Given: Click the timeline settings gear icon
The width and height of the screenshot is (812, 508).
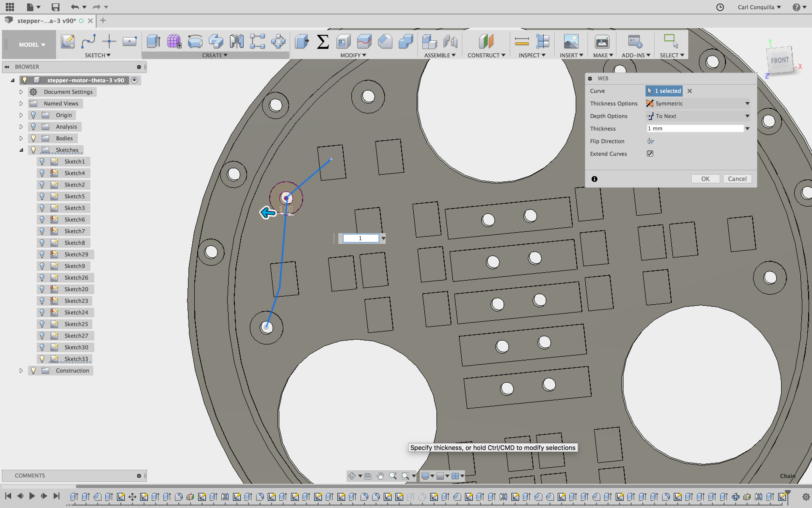Looking at the screenshot, I should tap(806, 497).
